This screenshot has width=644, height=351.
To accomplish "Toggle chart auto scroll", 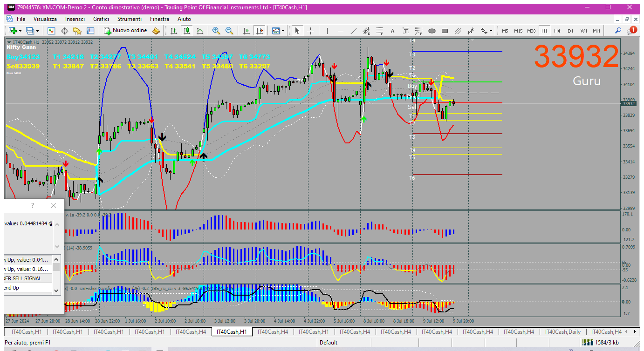I will pyautogui.click(x=247, y=31).
